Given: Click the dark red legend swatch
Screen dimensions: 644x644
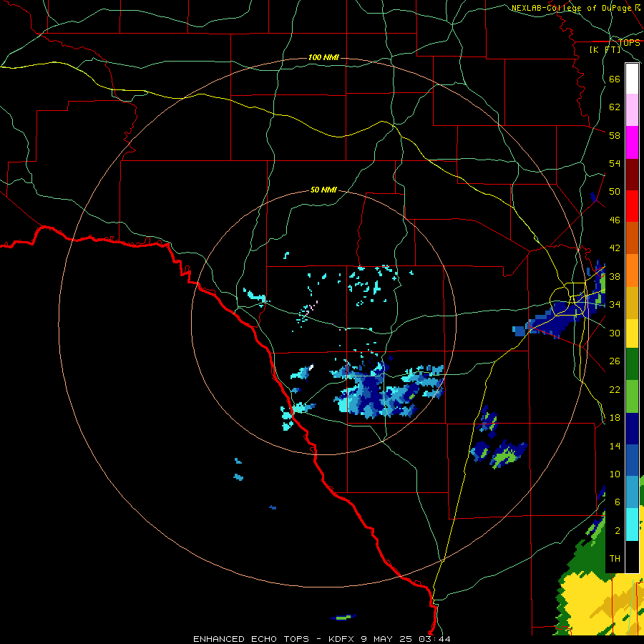Looking at the screenshot, I should tap(632, 175).
